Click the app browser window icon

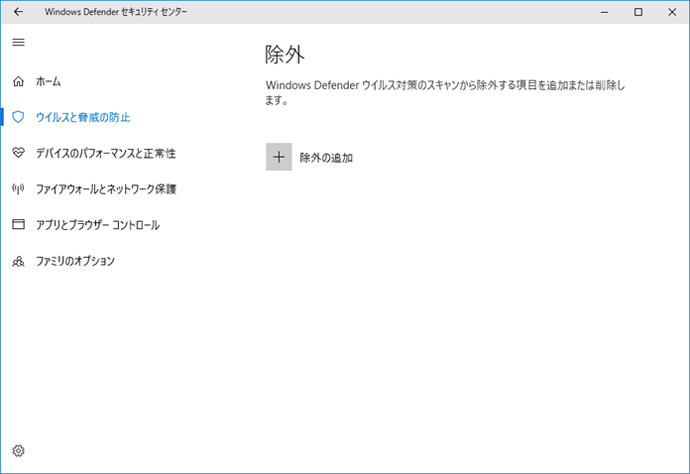point(18,224)
